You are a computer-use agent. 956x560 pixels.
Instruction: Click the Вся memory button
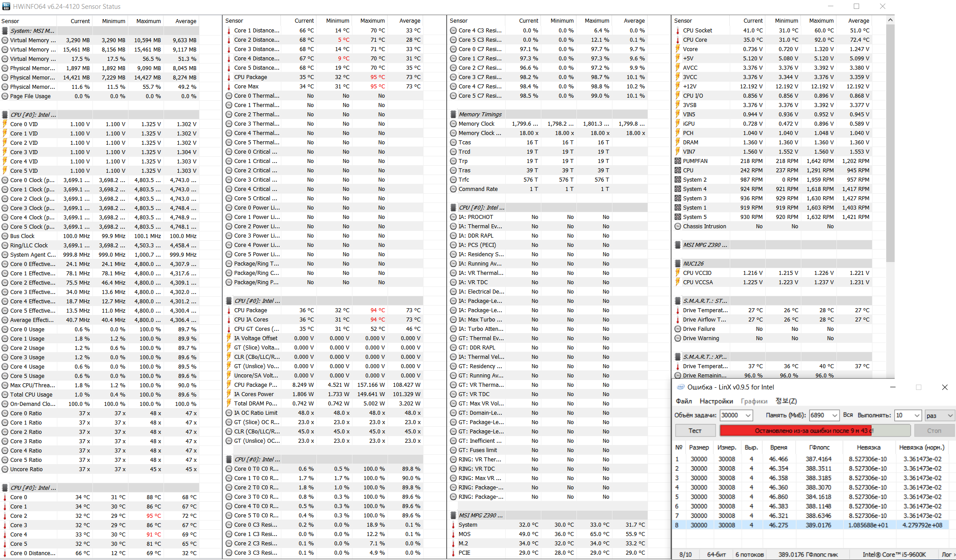coord(848,415)
